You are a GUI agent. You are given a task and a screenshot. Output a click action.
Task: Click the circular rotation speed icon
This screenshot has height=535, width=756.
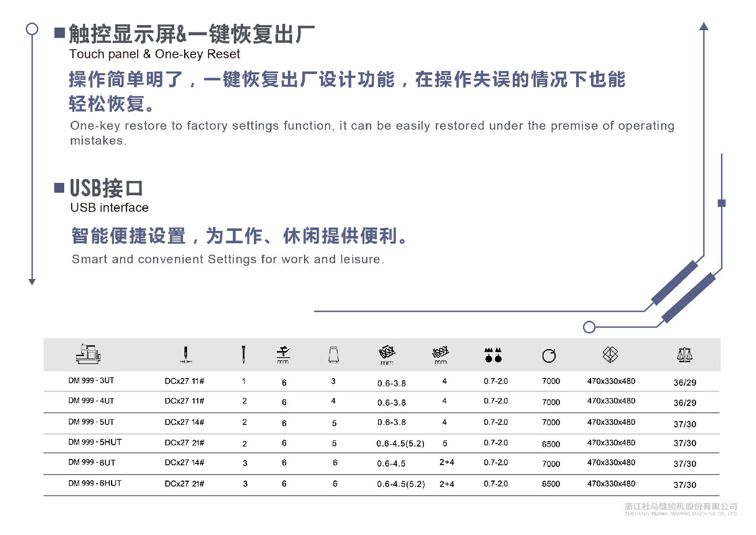click(x=549, y=356)
